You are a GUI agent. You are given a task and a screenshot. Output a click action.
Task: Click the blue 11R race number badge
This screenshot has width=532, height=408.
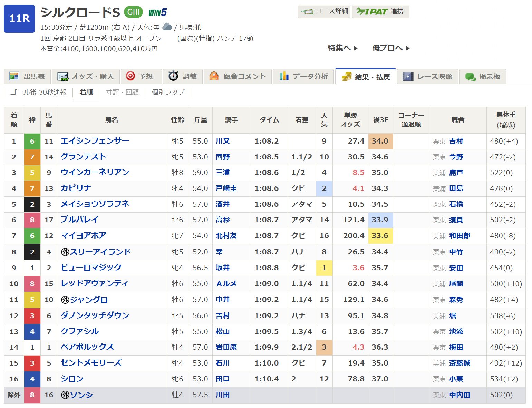pos(19,19)
